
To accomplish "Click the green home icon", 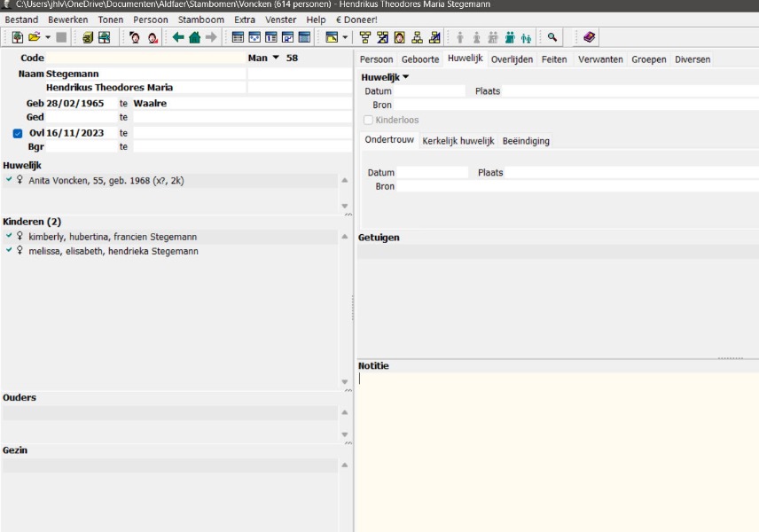I will [194, 37].
